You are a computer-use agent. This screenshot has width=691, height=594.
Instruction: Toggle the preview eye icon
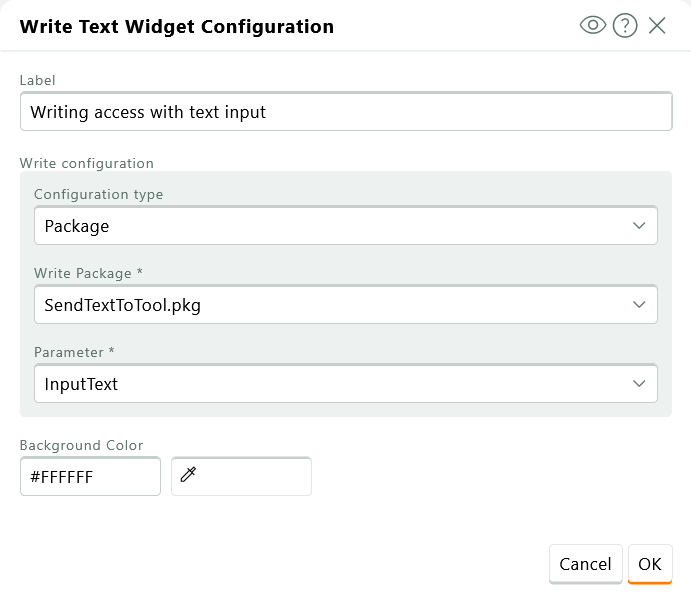point(593,25)
